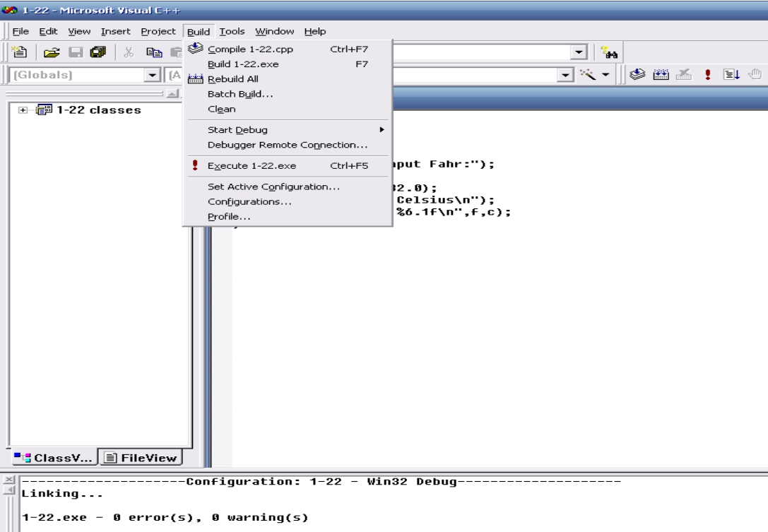This screenshot has height=532, width=768.
Task: Open the Globals class dropdown
Action: click(150, 76)
